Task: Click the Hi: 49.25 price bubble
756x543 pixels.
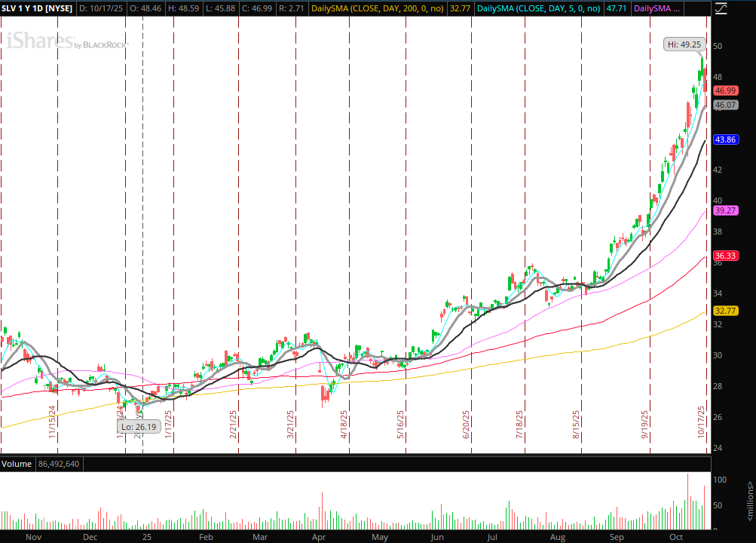Action: point(684,44)
